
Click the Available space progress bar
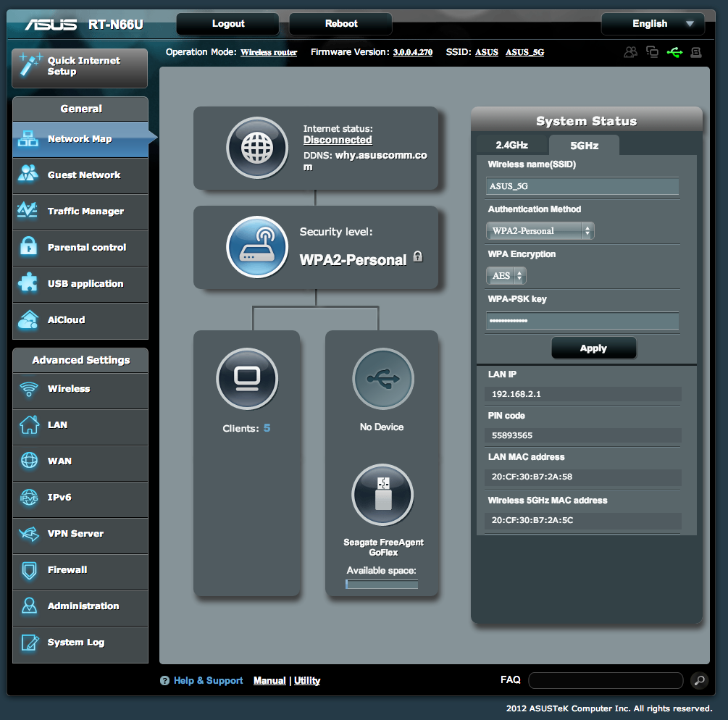point(382,584)
